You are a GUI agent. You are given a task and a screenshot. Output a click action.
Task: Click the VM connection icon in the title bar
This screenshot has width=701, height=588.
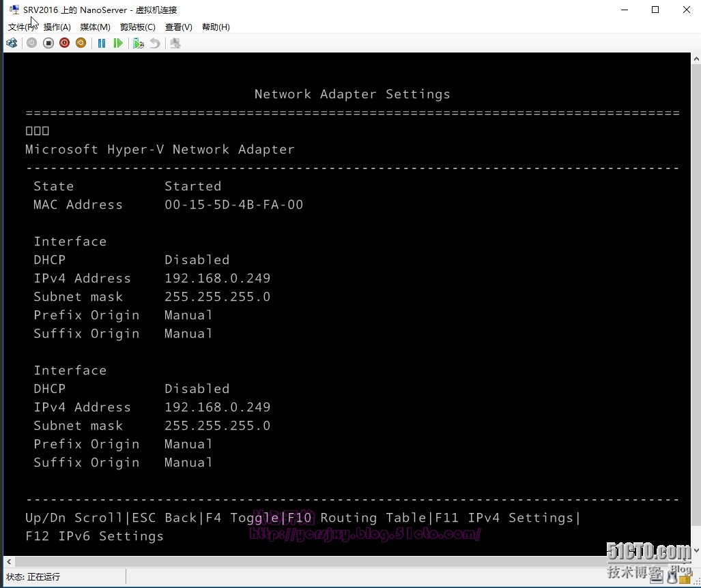[x=14, y=10]
